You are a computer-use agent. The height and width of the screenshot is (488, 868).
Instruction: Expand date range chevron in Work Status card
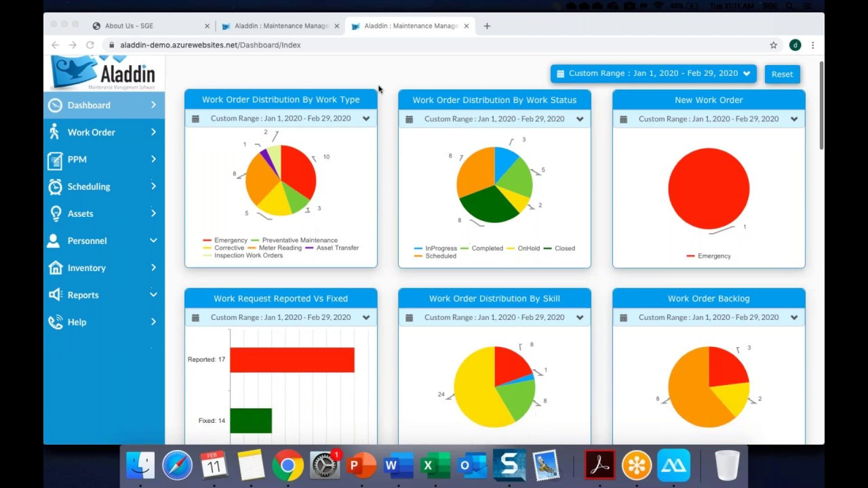(580, 119)
